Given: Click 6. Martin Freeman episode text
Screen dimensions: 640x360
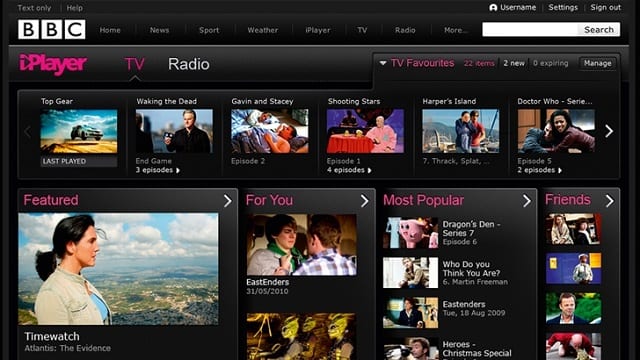Looking at the screenshot, I should point(475,282).
